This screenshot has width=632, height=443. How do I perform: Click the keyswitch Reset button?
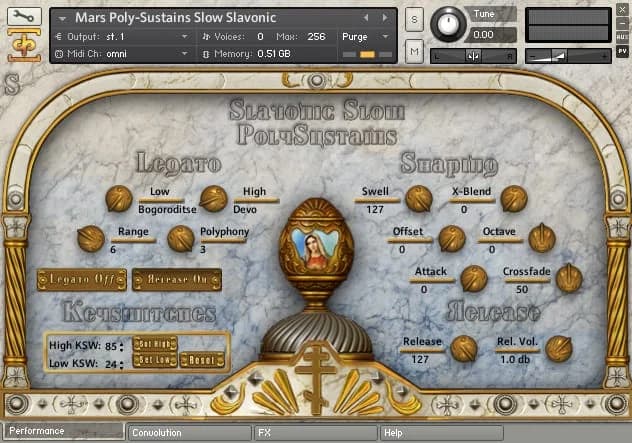(x=202, y=360)
